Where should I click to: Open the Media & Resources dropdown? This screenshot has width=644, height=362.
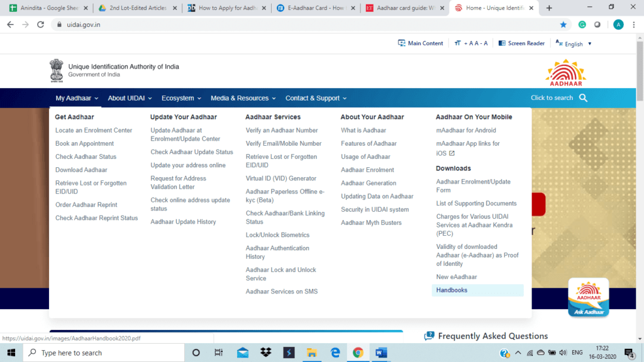pyautogui.click(x=243, y=98)
